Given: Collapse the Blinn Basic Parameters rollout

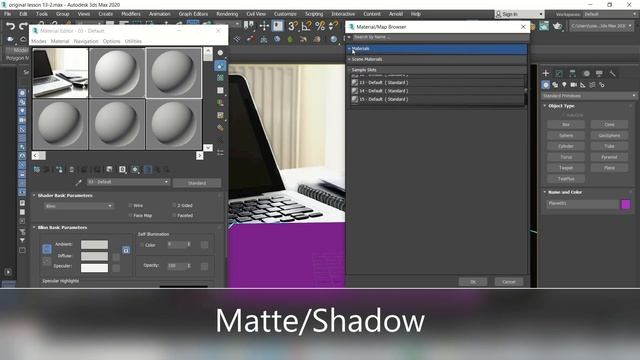Looking at the screenshot, I should pos(34,227).
